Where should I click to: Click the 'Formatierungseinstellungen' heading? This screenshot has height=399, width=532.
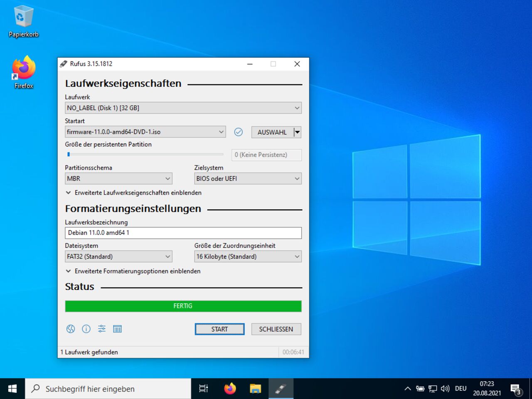(133, 209)
